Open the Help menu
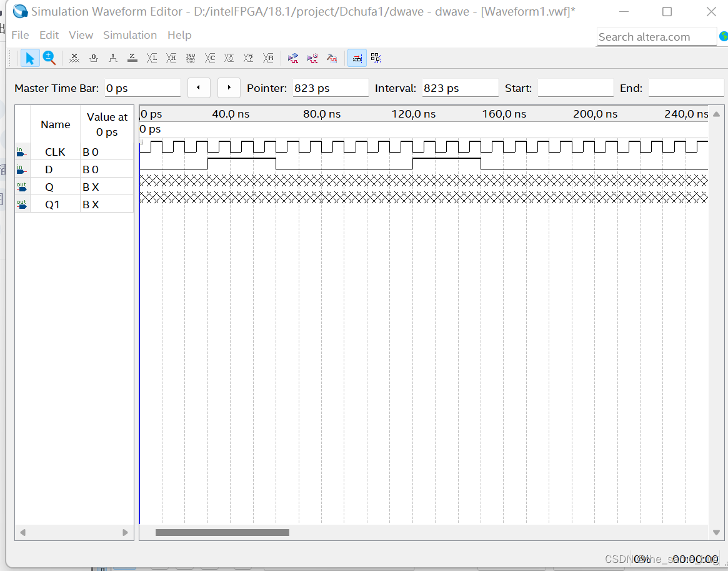Image resolution: width=728 pixels, height=571 pixels. tap(179, 35)
